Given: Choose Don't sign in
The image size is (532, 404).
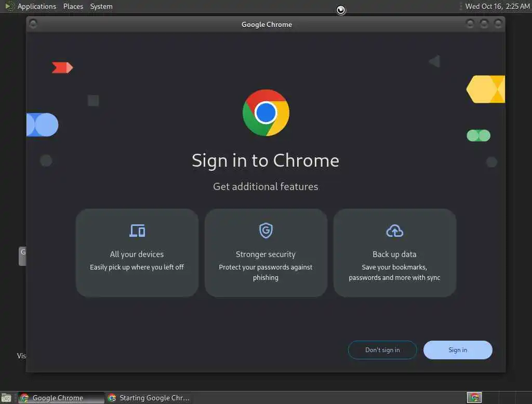Looking at the screenshot, I should pos(382,349).
